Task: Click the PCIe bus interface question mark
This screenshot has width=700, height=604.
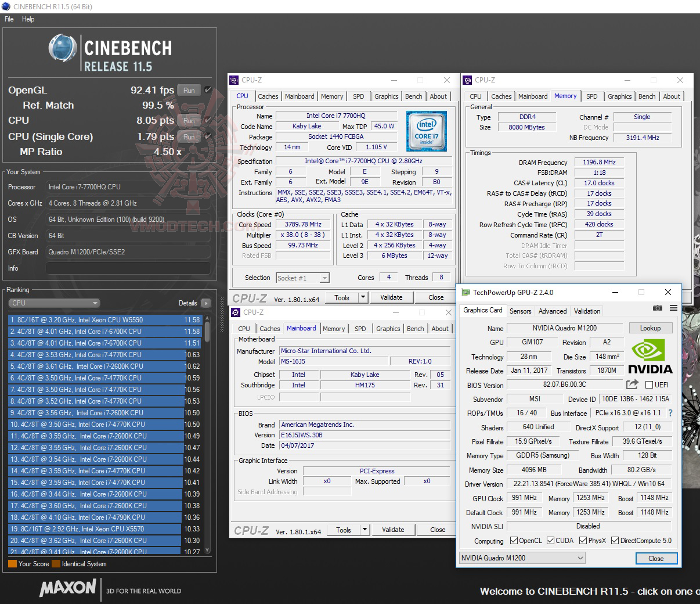Action: tap(671, 412)
